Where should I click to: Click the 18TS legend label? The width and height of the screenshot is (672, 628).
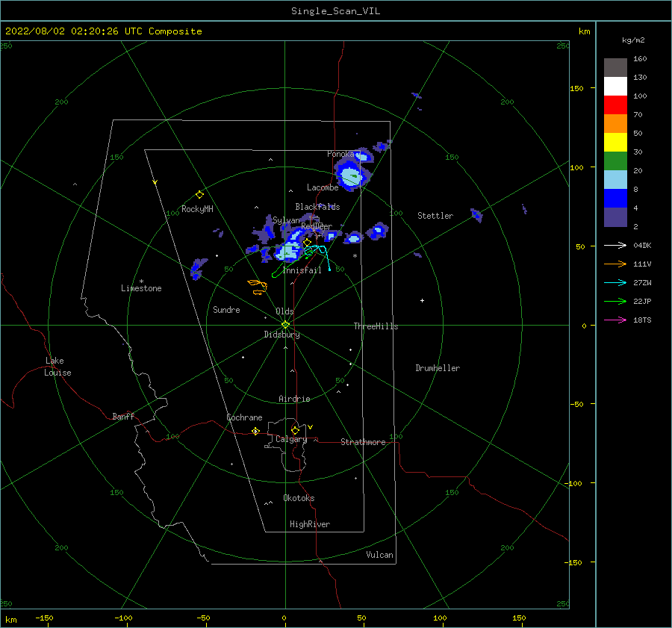pos(642,320)
